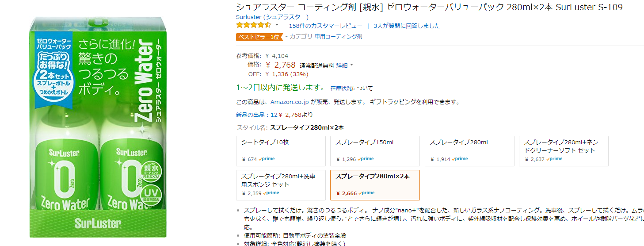This screenshot has width=644, height=246.
Task: Choose the 280ml+洗車用スポンジ セット option
Action: click(281, 185)
